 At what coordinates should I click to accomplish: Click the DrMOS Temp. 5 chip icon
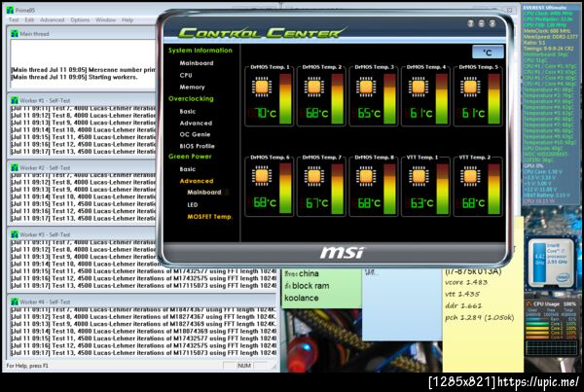[x=470, y=88]
